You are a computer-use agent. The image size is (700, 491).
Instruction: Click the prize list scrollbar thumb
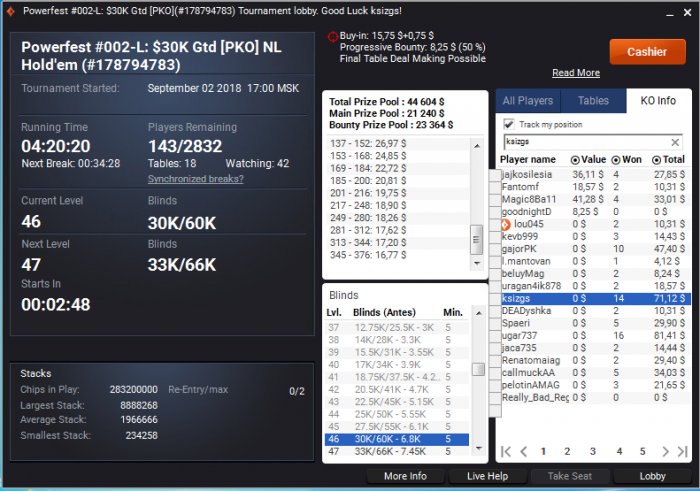coord(477,239)
